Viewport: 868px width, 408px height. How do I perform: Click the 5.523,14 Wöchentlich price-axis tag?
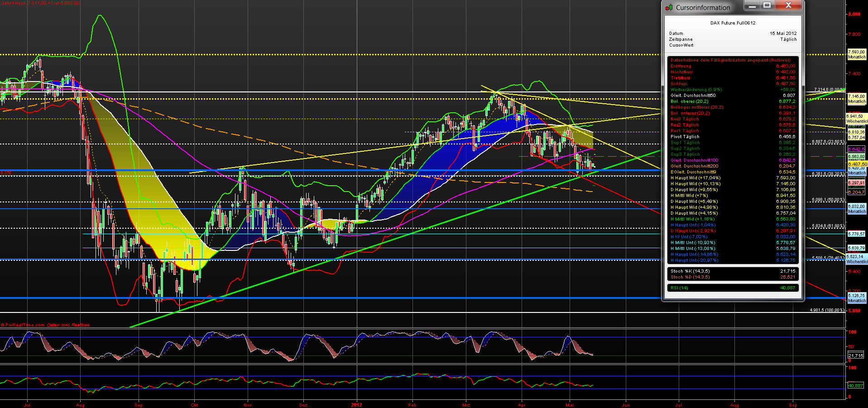point(857,259)
